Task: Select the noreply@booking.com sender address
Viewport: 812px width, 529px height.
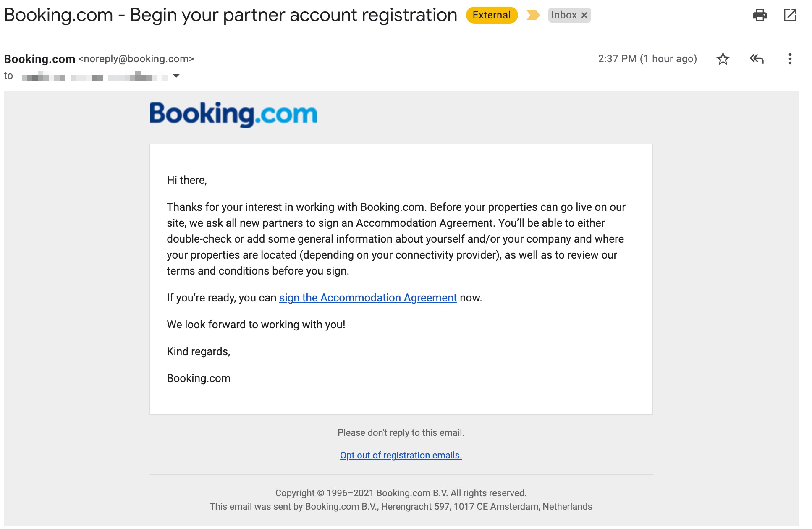Action: pyautogui.click(x=136, y=59)
